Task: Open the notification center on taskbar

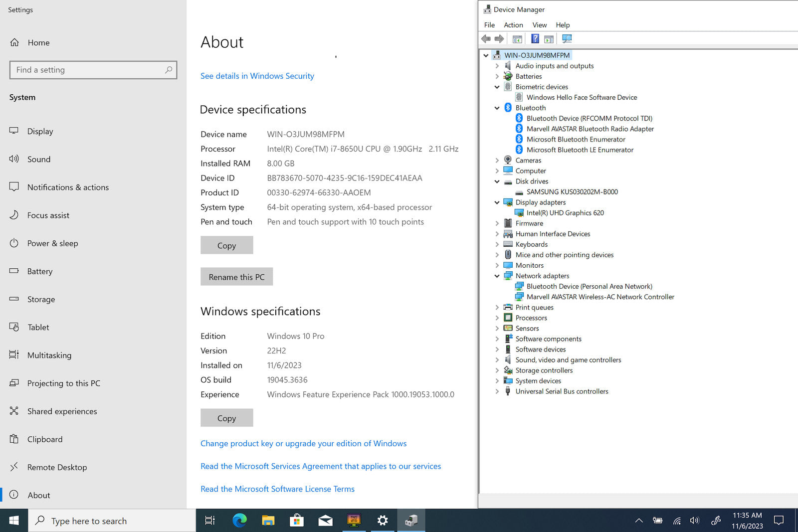Action: pos(779,521)
